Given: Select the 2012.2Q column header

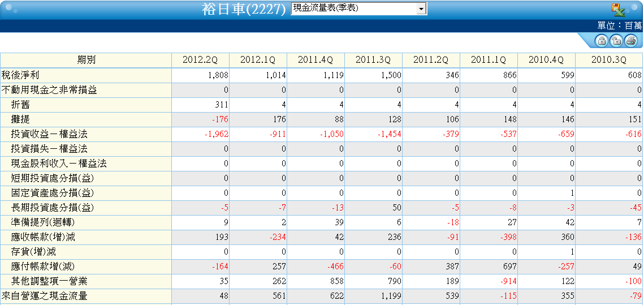Looking at the screenshot, I should coord(200,60).
